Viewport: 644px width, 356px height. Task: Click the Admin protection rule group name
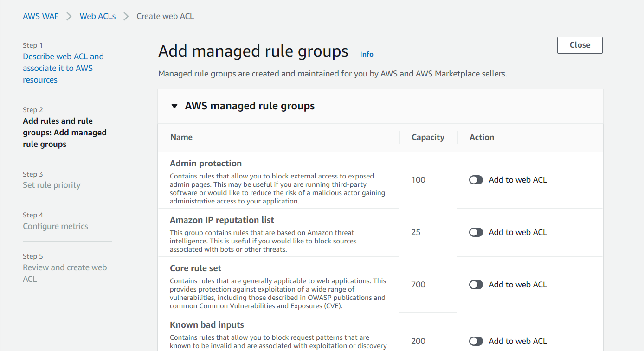[206, 164]
